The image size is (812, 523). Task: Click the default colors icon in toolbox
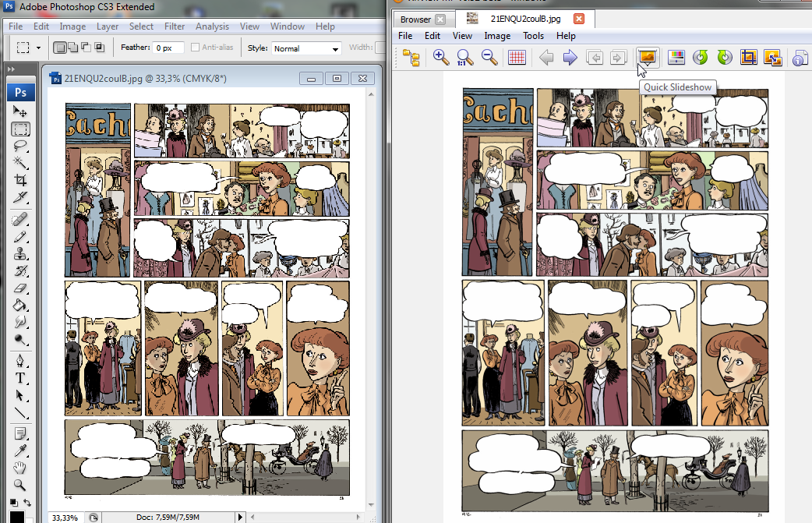(x=13, y=502)
